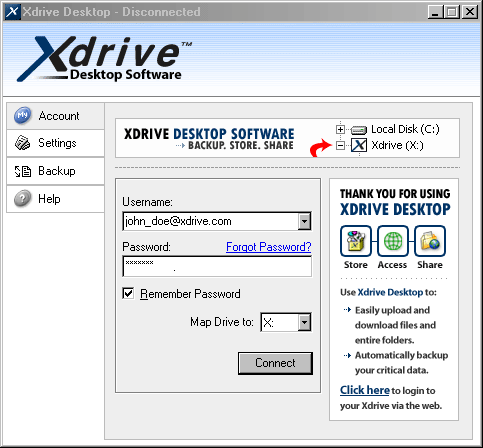This screenshot has height=448, width=483.
Task: Toggle the Remember Password checkbox
Action: pos(128,294)
